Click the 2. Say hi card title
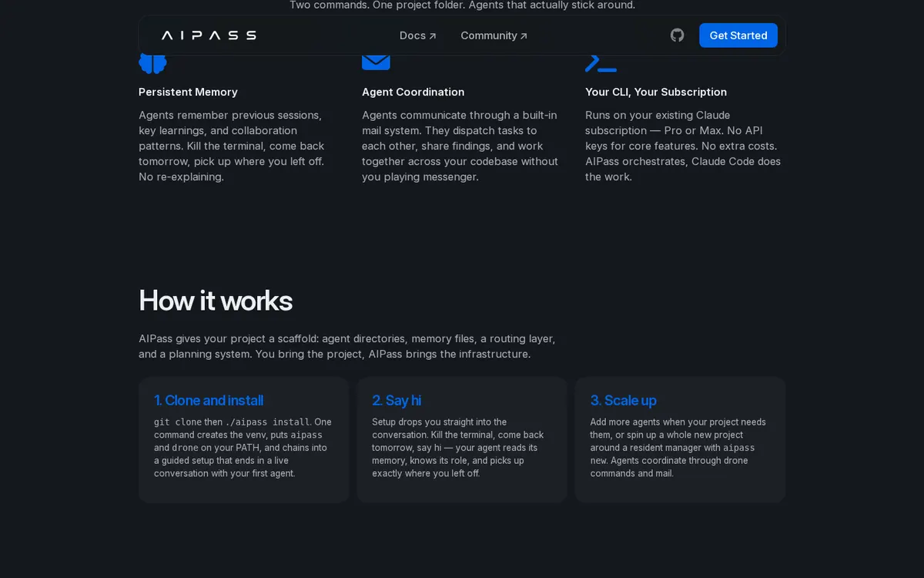The image size is (924, 578). (397, 400)
